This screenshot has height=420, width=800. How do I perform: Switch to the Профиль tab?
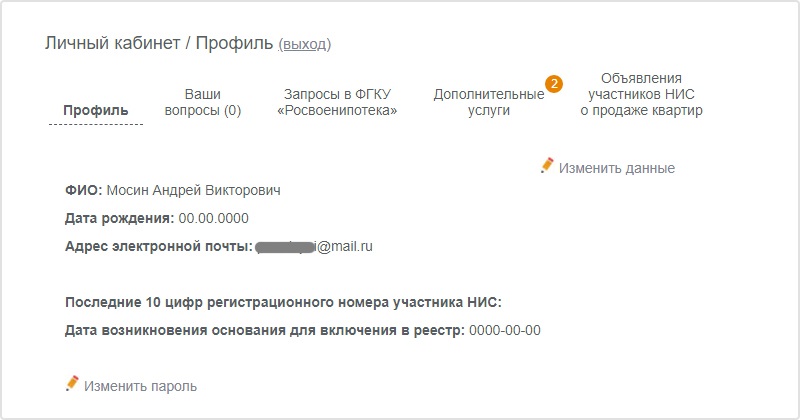pos(95,110)
